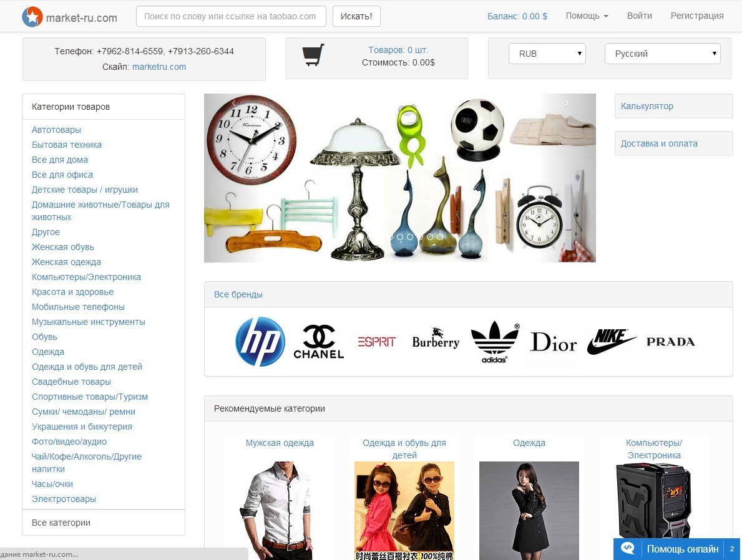Screen dimensions: 742x560
Task: Click the online help message counter 2
Action: [x=731, y=549]
